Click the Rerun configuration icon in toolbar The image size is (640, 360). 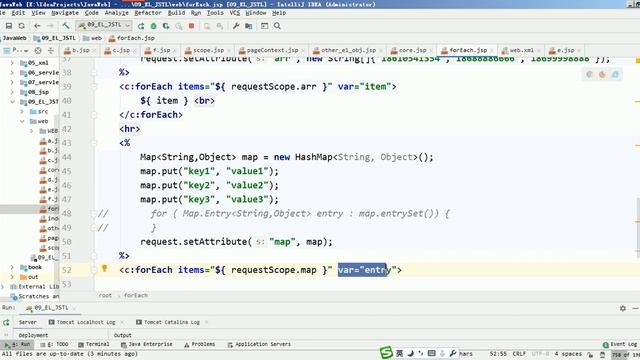[x=141, y=26]
